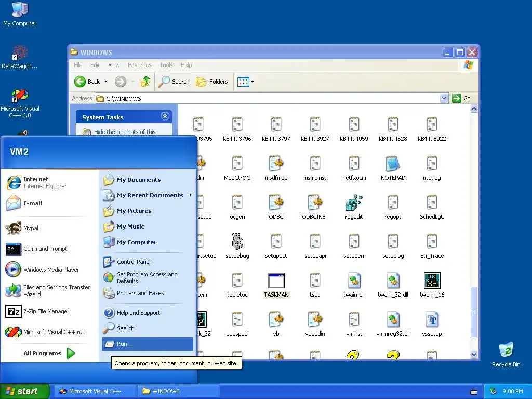Viewport: 532px width, 399px height.
Task: Open My Pictures in Start menu
Action: tap(127, 211)
